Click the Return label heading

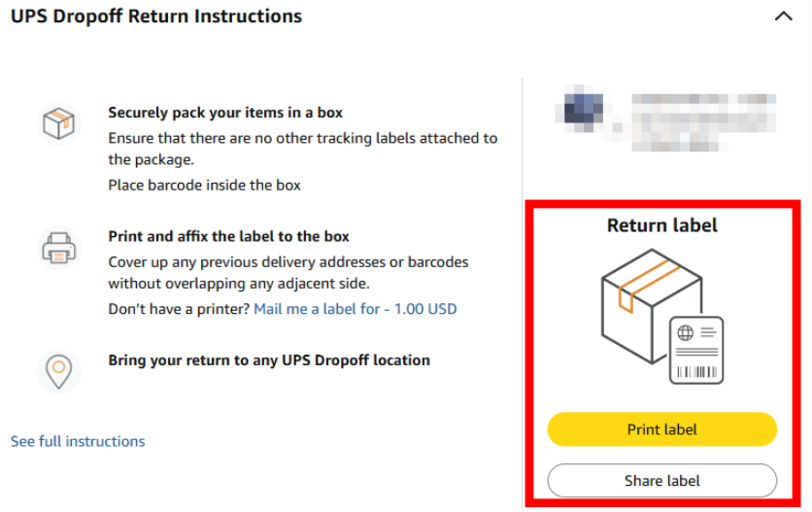pos(662,225)
